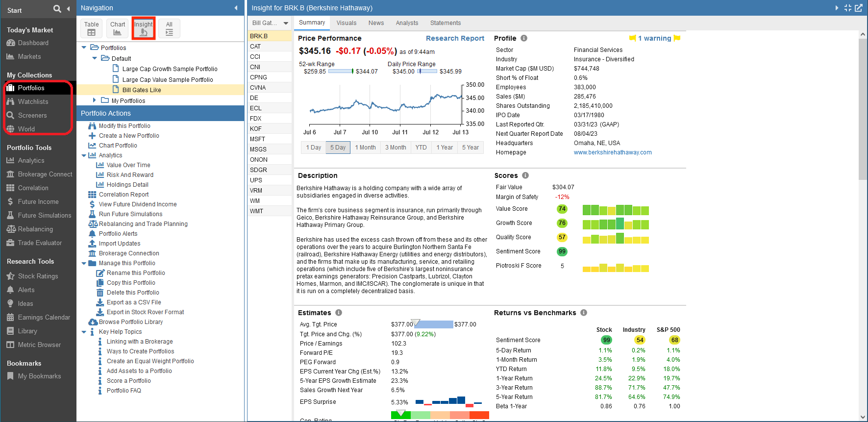Switch to Table view icon
Image resolution: width=868 pixels, height=422 pixels.
(91, 28)
